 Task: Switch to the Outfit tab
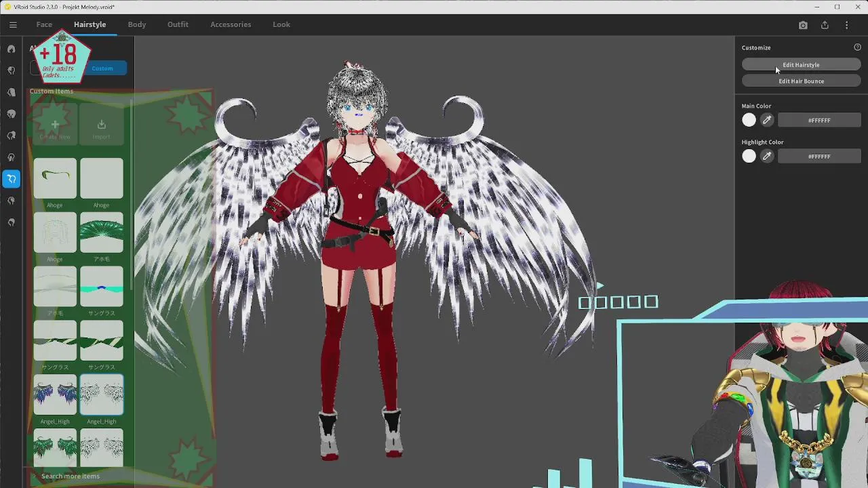pos(178,24)
